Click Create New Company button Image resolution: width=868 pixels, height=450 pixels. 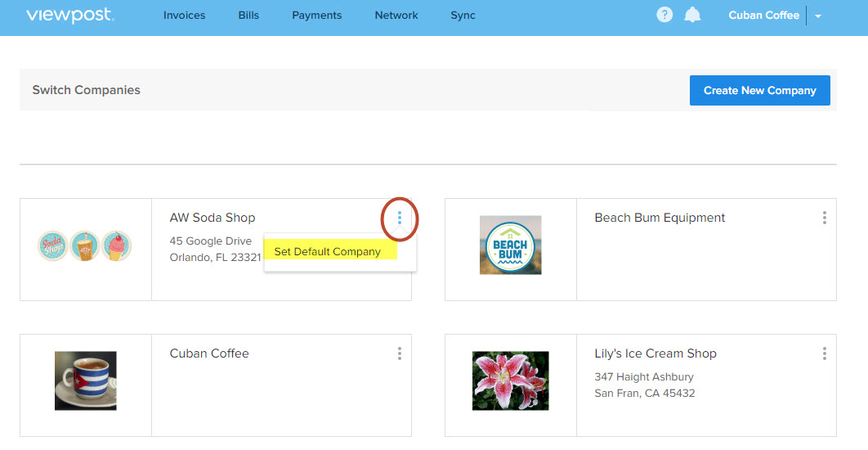pyautogui.click(x=759, y=90)
